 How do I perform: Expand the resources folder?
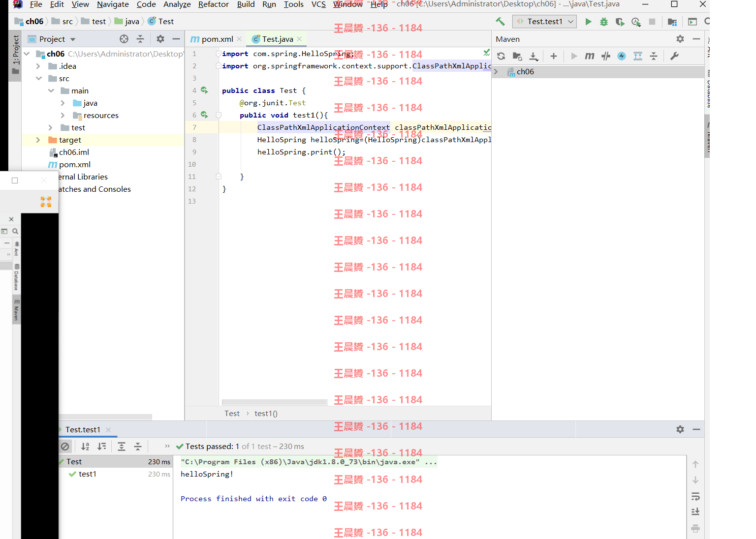63,115
